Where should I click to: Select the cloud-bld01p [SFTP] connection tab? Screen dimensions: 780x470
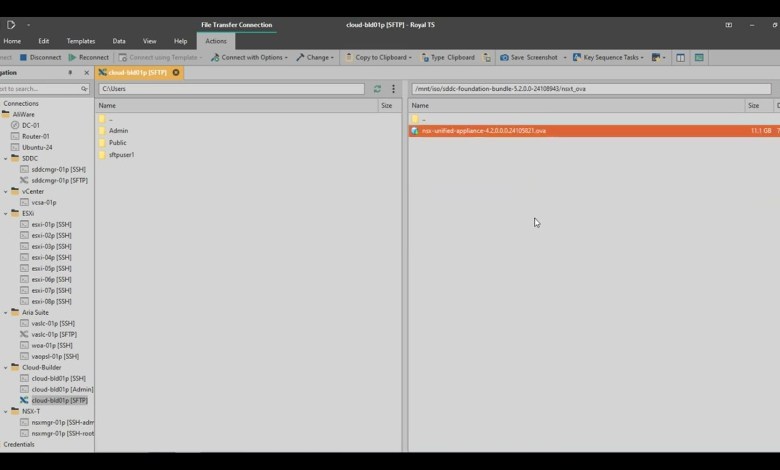(138, 73)
